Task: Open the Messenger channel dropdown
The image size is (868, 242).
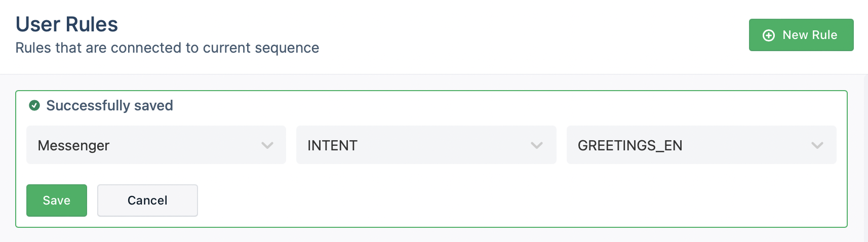Action: (156, 145)
